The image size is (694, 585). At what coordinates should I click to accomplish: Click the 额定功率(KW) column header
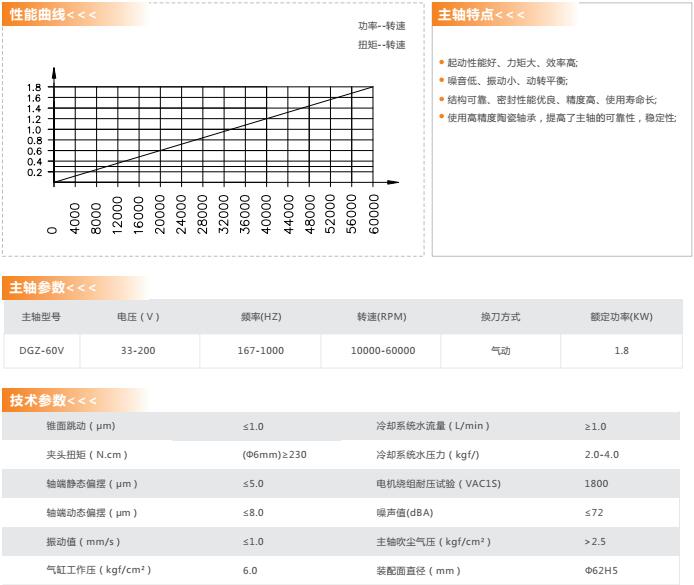coord(621,317)
